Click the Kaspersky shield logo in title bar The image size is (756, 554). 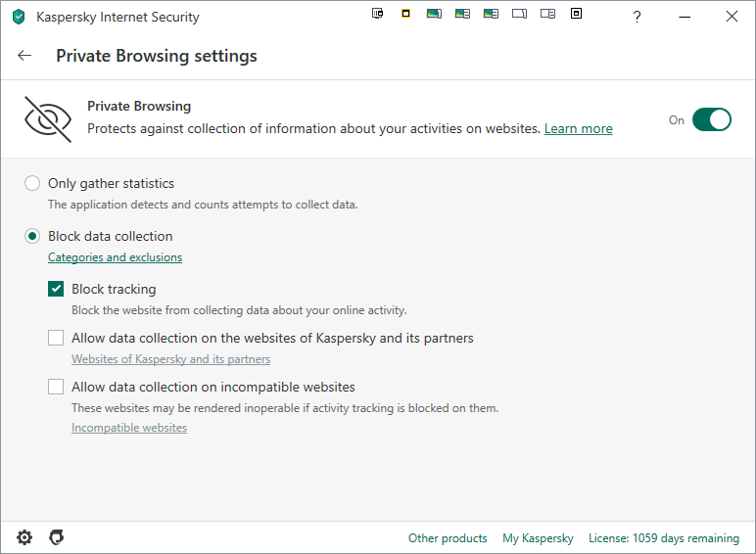point(18,17)
